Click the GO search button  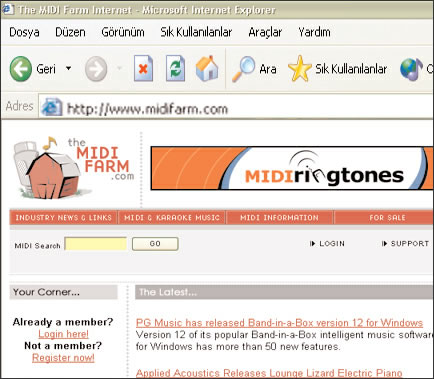(x=155, y=244)
